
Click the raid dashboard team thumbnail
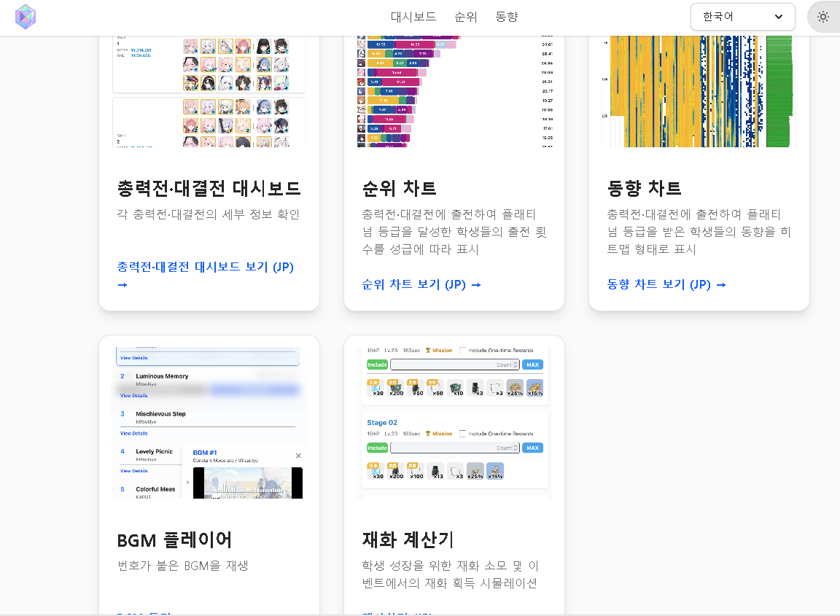(x=209, y=91)
